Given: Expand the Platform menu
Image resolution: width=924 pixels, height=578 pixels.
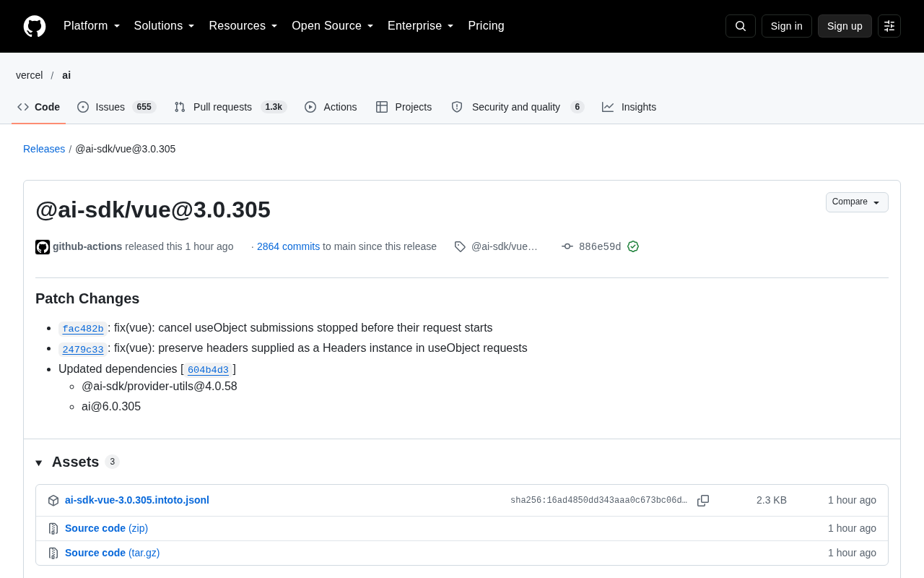Looking at the screenshot, I should point(92,26).
